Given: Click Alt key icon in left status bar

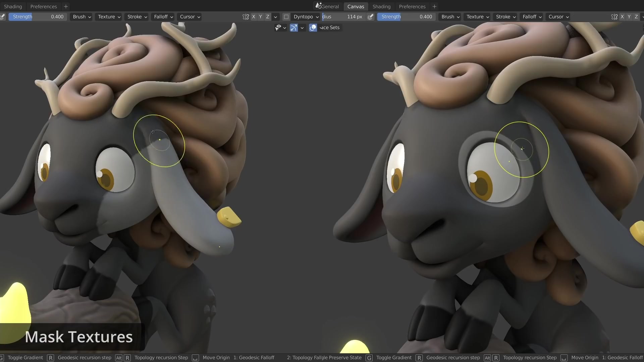Looking at the screenshot, I should point(119,358).
